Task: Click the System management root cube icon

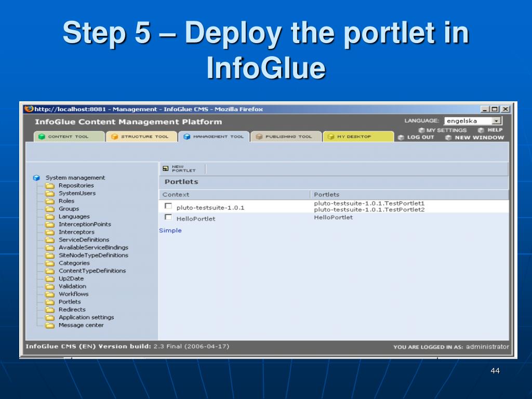Action: 37,178
